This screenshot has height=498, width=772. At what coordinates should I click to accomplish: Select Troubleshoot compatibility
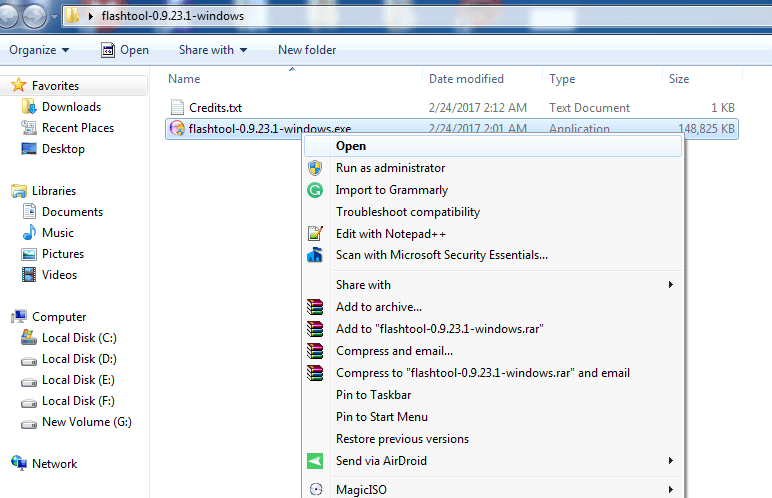(x=493, y=212)
